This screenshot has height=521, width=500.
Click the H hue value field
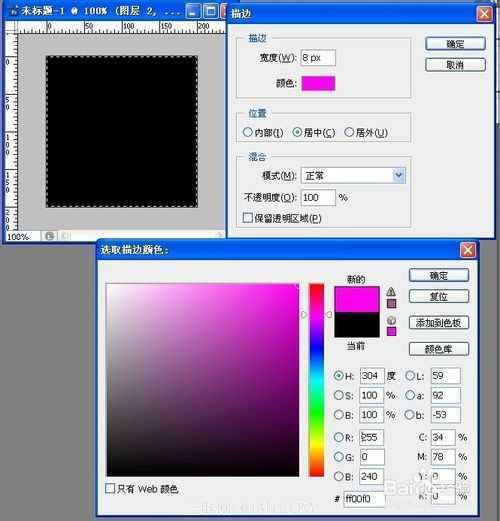(372, 376)
